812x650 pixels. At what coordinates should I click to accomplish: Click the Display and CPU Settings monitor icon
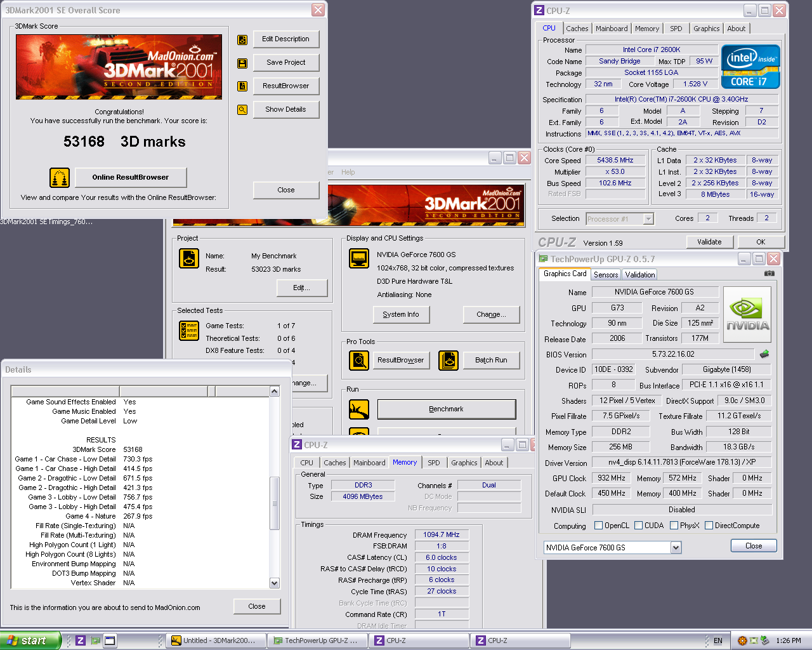(x=359, y=258)
